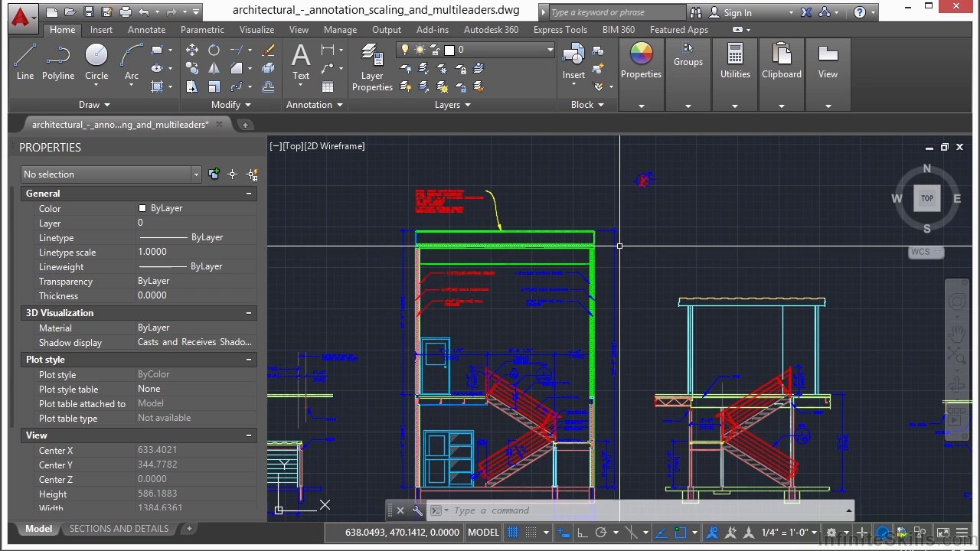Open the Express Tools ribbon tab
The height and width of the screenshot is (551, 980).
tap(560, 30)
